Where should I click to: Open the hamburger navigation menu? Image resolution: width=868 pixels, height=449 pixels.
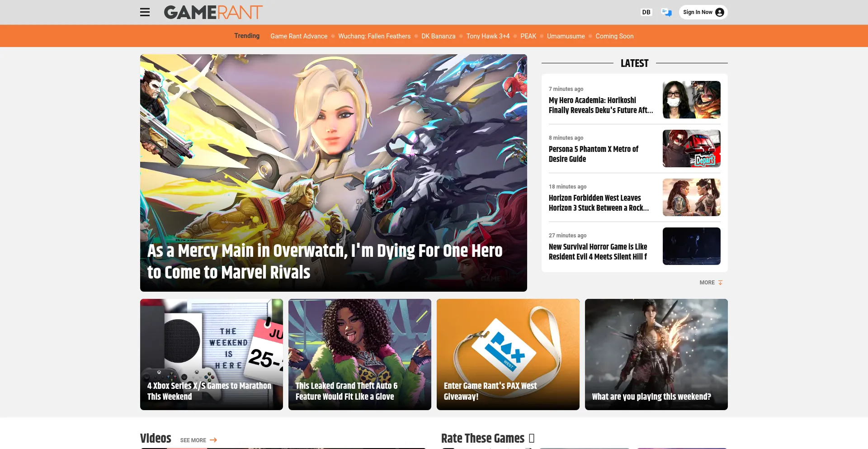tap(145, 12)
